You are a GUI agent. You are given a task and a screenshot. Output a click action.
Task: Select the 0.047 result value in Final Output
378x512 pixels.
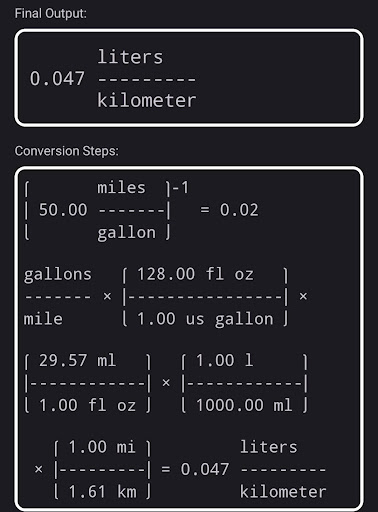click(57, 79)
